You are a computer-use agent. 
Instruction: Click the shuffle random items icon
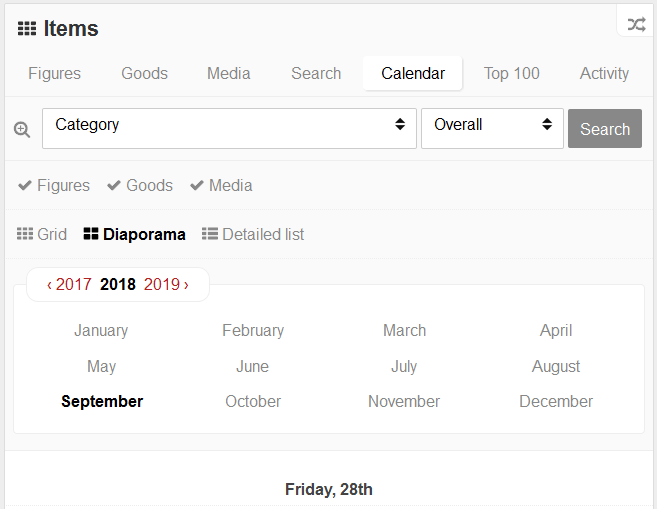point(636,24)
